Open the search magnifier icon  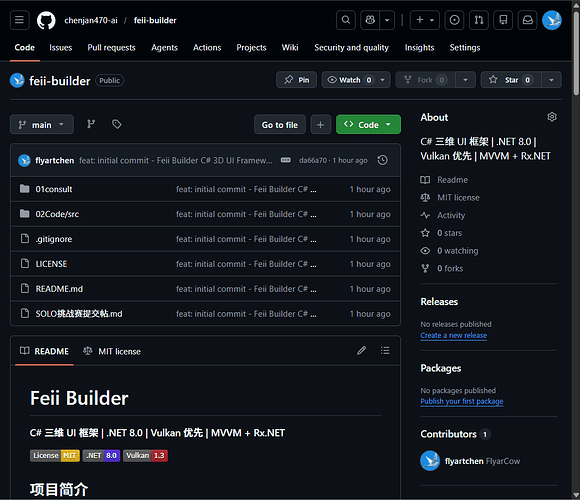pyautogui.click(x=345, y=20)
